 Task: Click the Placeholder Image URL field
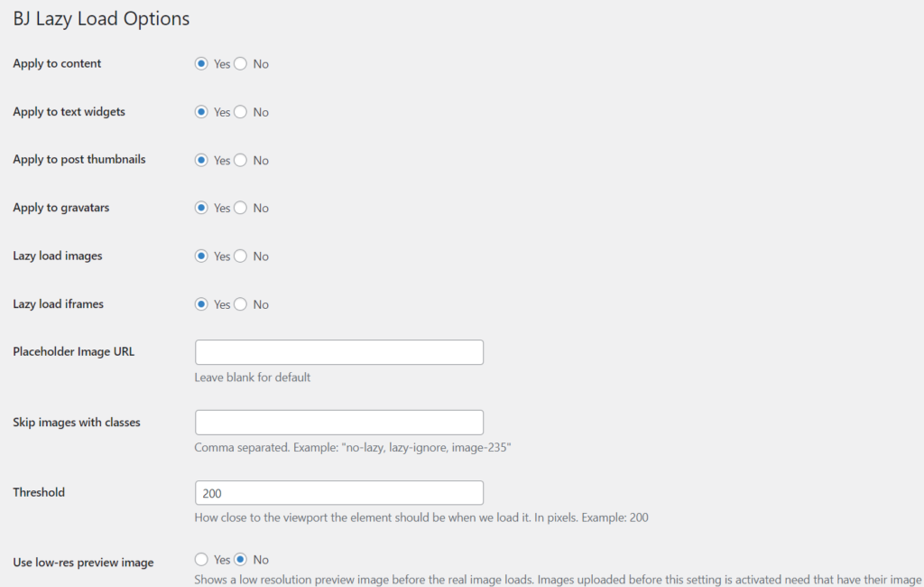pos(338,352)
